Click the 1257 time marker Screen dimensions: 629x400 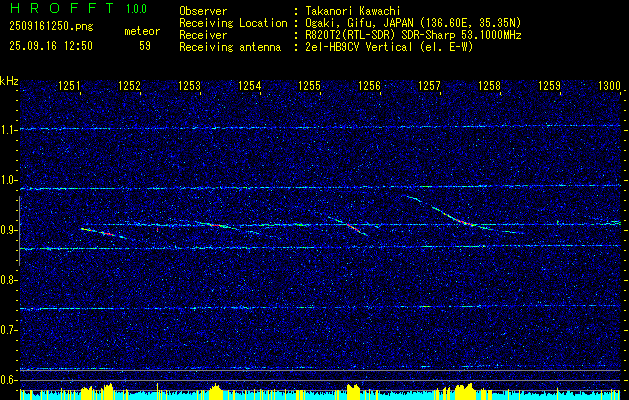[x=429, y=86]
